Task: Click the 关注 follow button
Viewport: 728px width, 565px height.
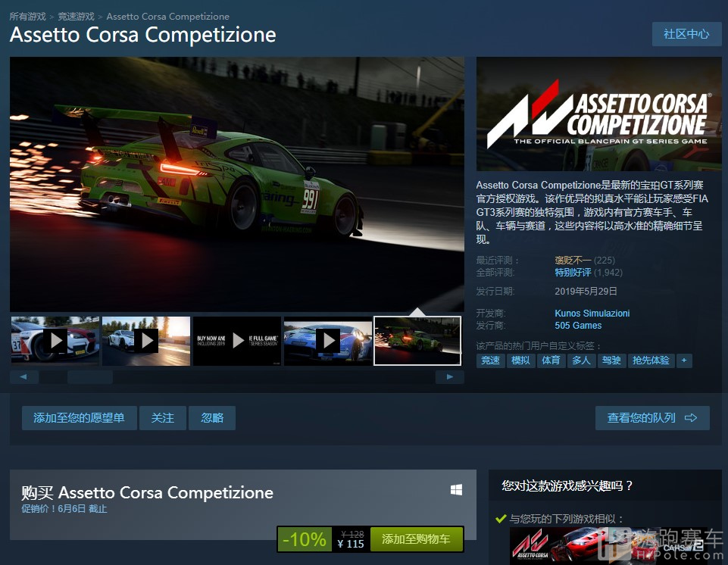Action: coord(163,418)
